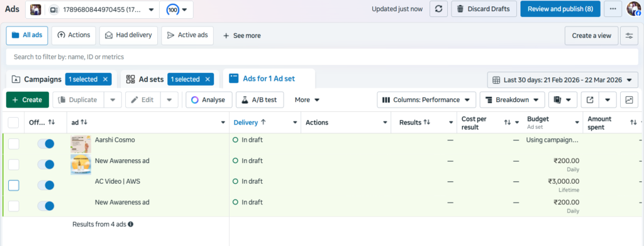The width and height of the screenshot is (644, 246).
Task: Open the first New Awareness ad thumbnail
Action: [80, 165]
